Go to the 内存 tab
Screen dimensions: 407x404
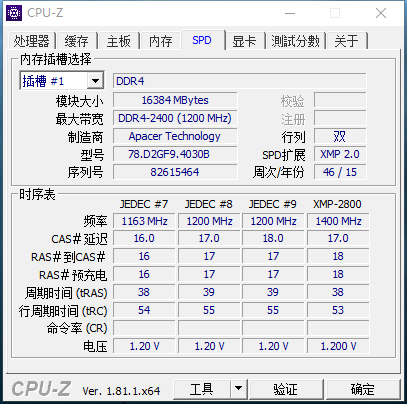160,41
